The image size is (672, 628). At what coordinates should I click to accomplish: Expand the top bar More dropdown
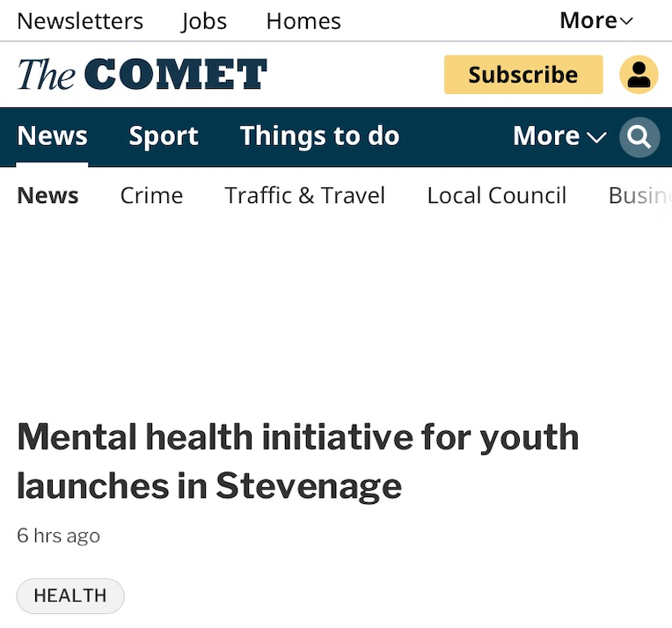596,20
